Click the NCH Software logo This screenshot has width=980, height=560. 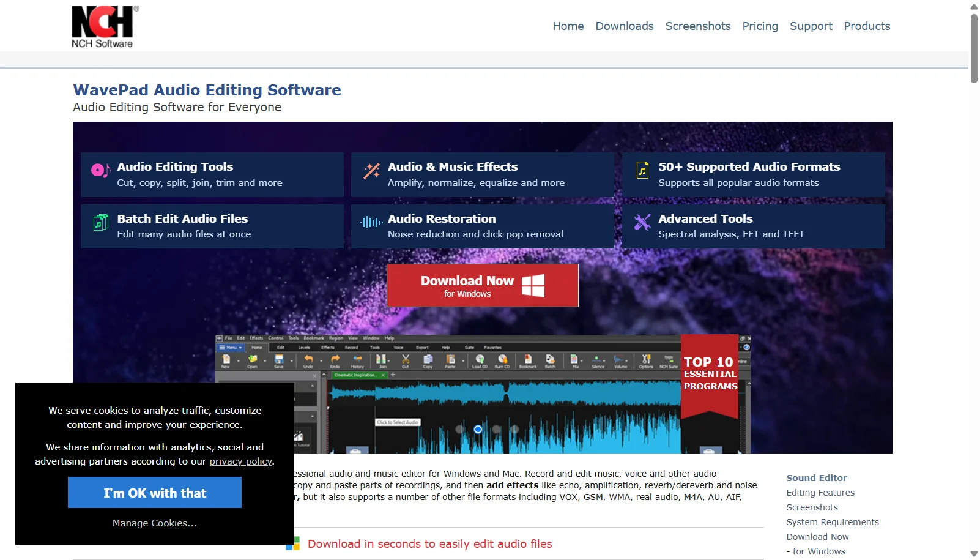pos(105,26)
